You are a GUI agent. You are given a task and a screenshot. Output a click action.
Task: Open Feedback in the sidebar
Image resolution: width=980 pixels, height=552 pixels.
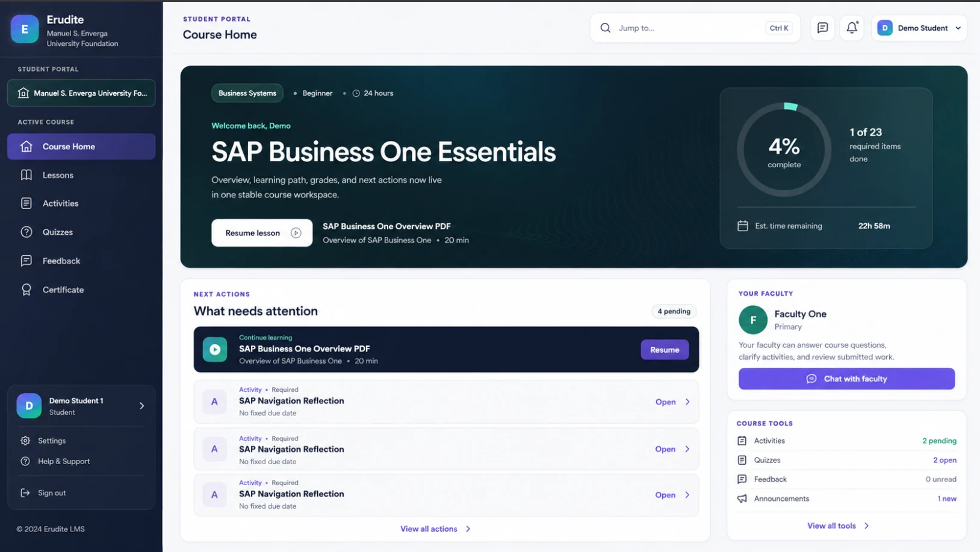[x=81, y=261]
